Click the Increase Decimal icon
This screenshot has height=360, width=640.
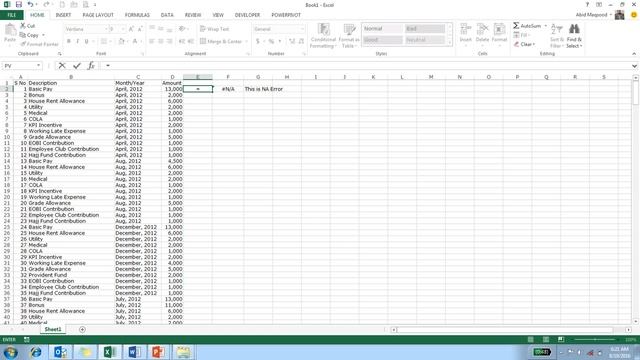(x=292, y=41)
